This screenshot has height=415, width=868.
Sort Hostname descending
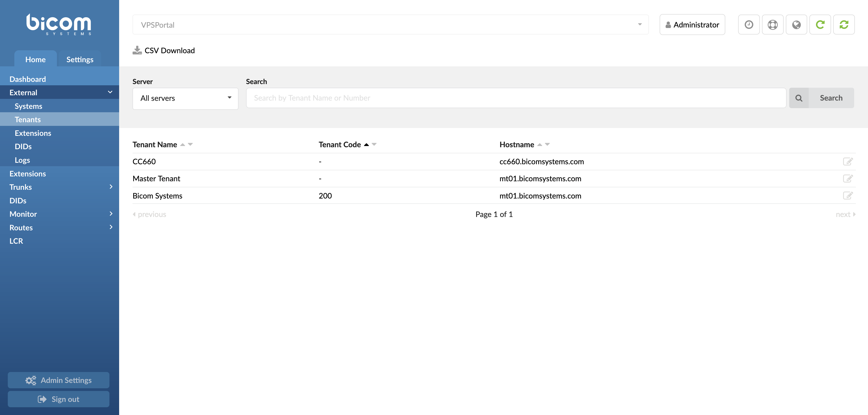pyautogui.click(x=547, y=145)
